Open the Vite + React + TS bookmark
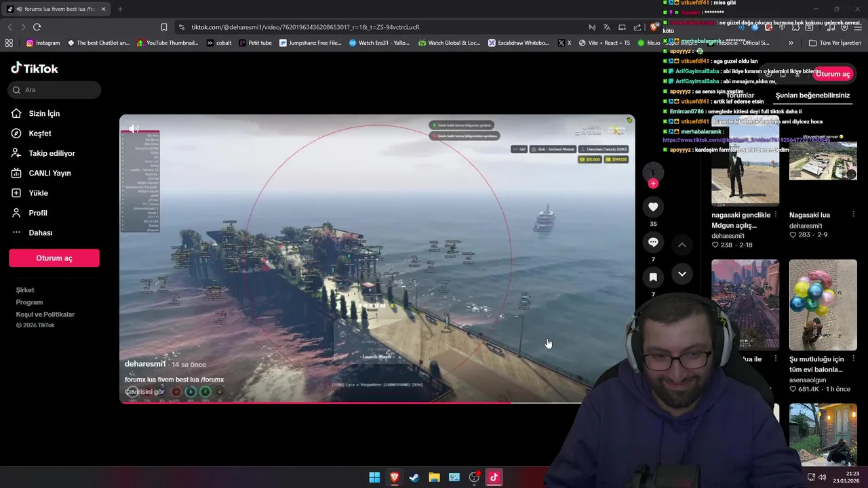 point(603,43)
